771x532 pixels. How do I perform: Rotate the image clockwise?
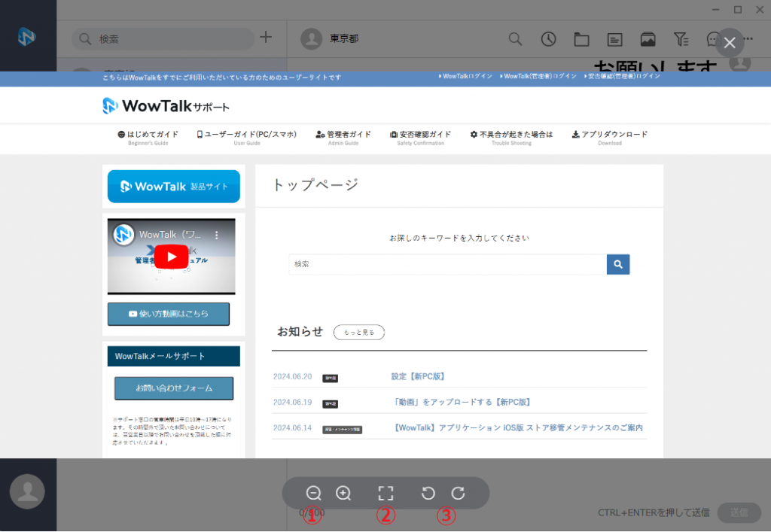(x=459, y=493)
